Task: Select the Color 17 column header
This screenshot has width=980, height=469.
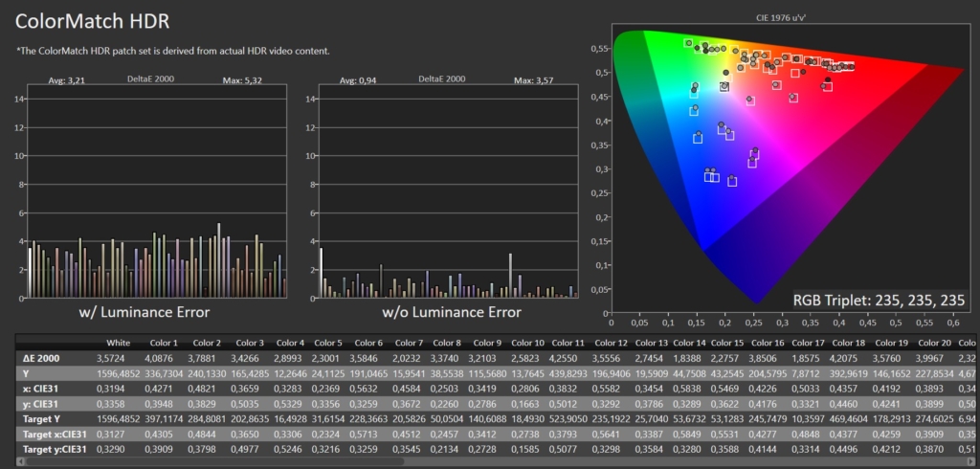Action: pos(808,343)
